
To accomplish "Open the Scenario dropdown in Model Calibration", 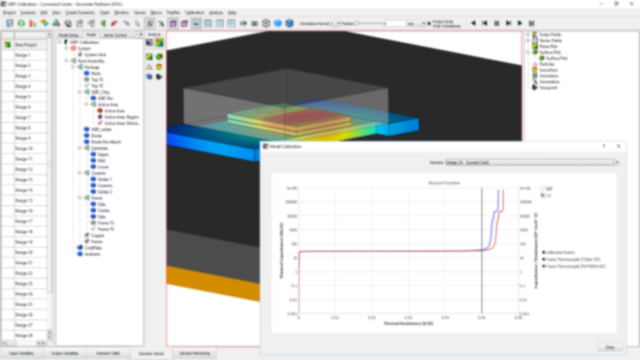I will (532, 162).
